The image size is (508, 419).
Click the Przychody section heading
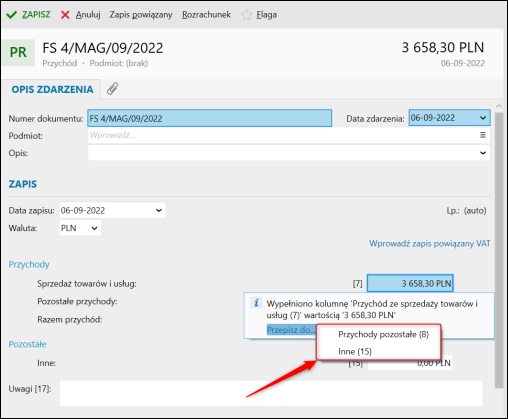click(29, 264)
